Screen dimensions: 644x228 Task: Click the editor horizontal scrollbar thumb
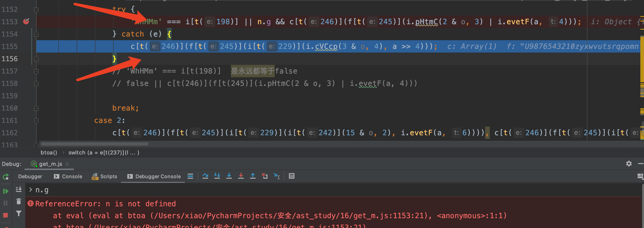tap(94, 144)
